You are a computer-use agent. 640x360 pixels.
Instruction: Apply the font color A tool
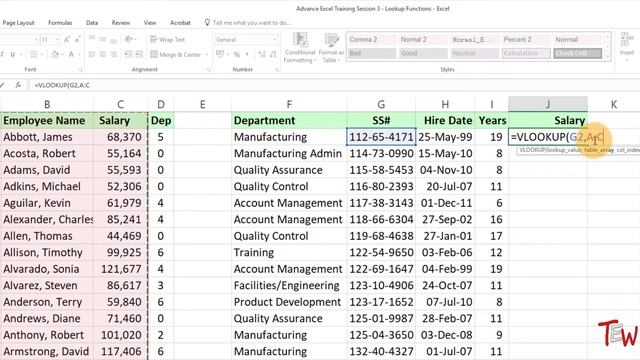[71, 54]
